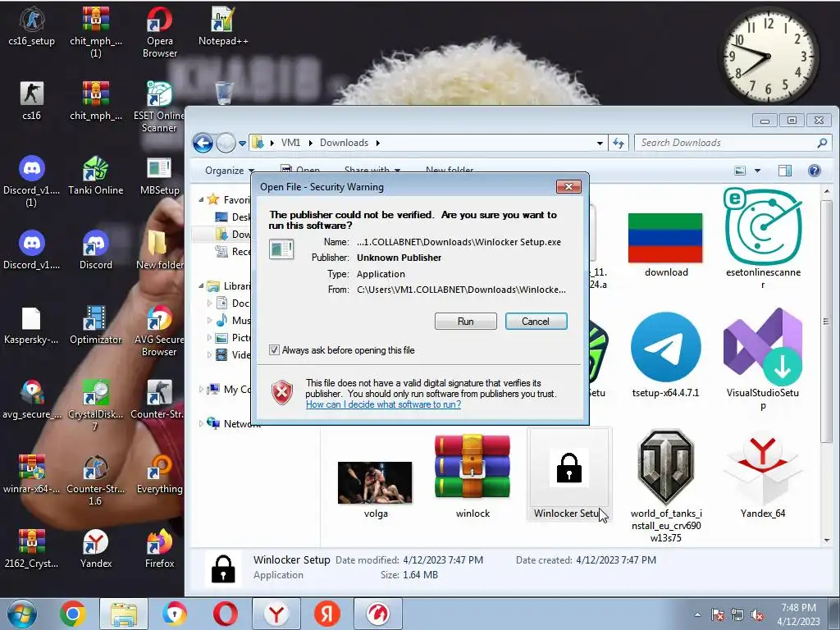This screenshot has width=840, height=630.
Task: Open the Windows Start button
Action: click(x=22, y=614)
